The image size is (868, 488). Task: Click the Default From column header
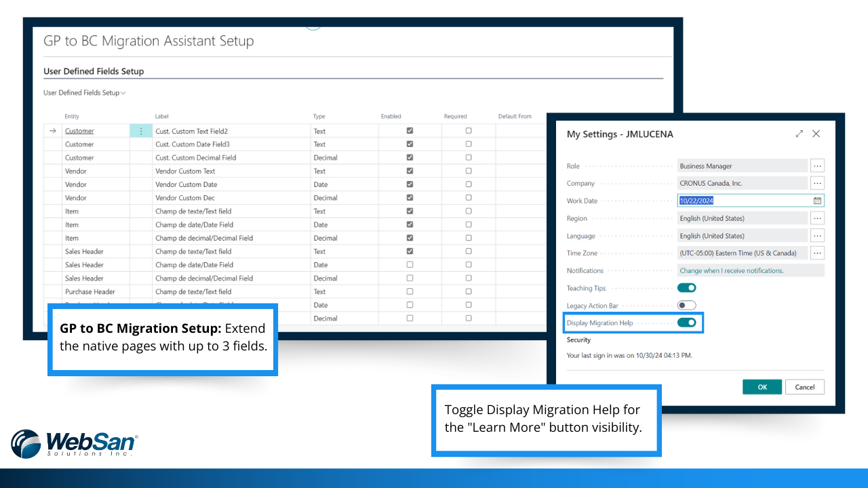515,117
